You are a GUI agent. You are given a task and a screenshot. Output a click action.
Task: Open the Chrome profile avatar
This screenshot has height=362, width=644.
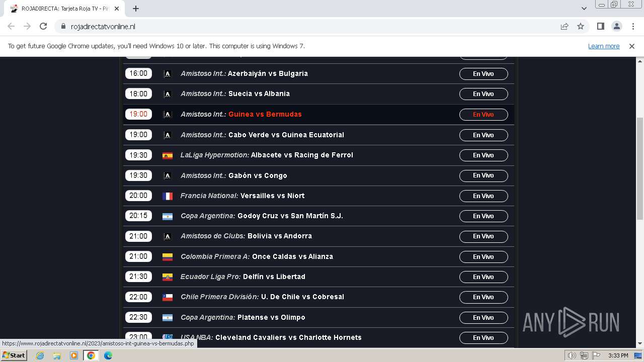coord(617,26)
